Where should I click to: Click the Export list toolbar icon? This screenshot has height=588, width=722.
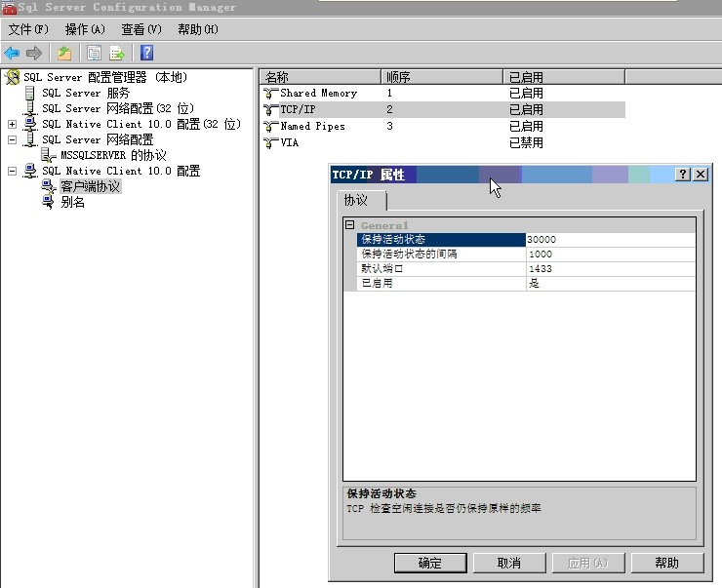[117, 54]
